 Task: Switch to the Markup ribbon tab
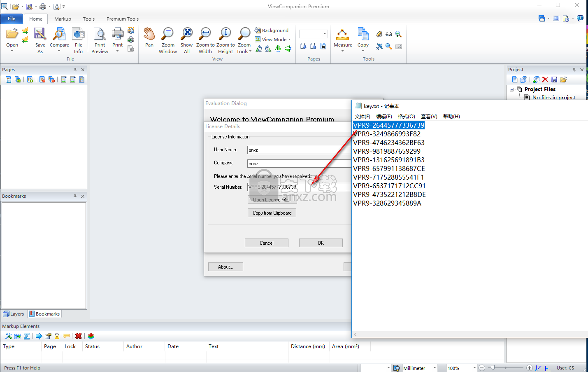63,19
